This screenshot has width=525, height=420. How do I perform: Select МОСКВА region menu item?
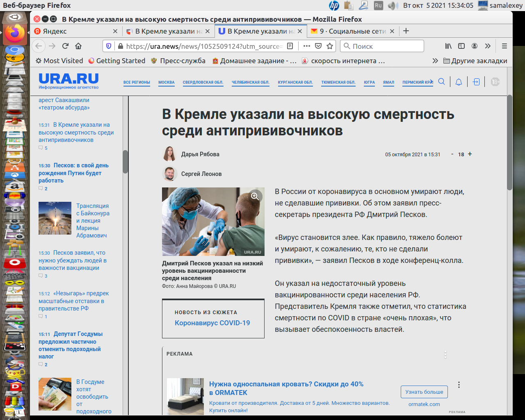167,82
